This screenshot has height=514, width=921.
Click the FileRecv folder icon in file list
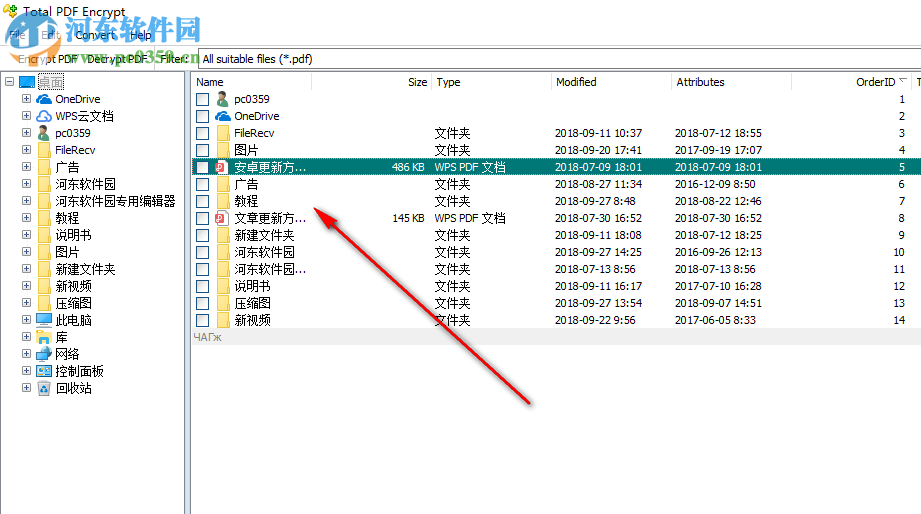tap(223, 133)
